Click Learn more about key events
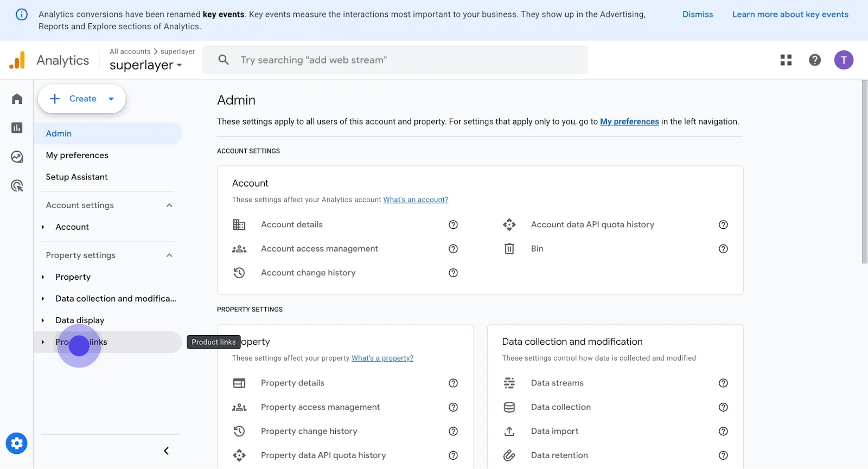Screen dimensions: 868x469 tap(790, 15)
